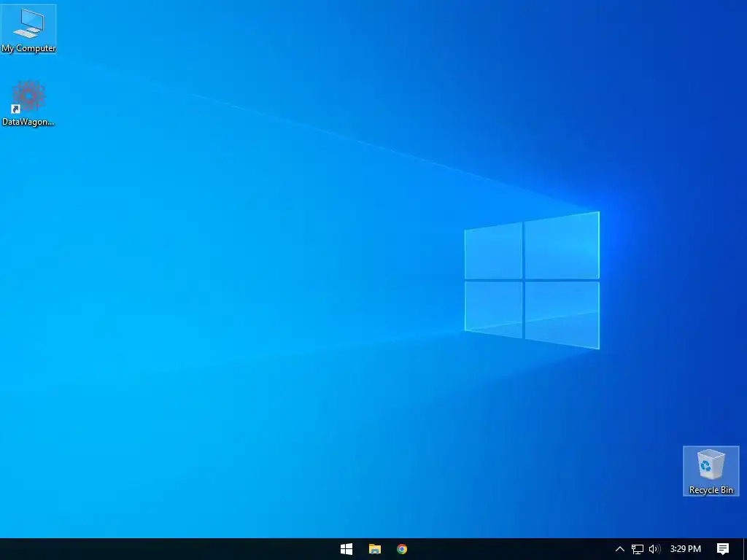The height and width of the screenshot is (560, 747).
Task: Open the clock showing 3:29 PM
Action: point(685,549)
